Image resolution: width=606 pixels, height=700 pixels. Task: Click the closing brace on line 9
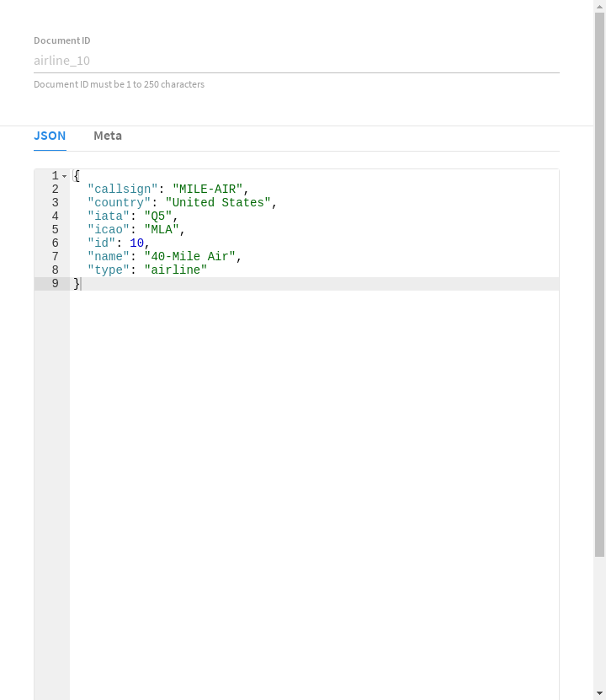click(77, 284)
